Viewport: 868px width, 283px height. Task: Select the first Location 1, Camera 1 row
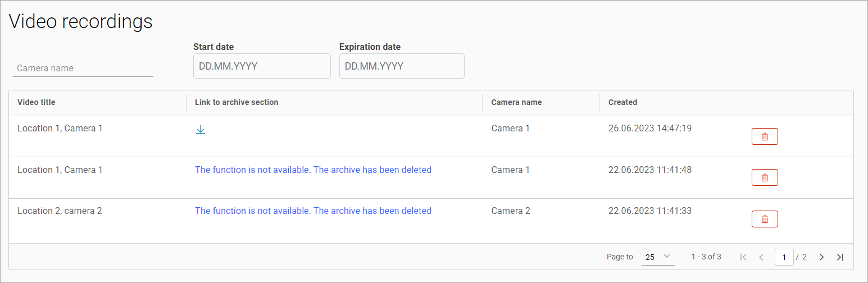coord(60,128)
